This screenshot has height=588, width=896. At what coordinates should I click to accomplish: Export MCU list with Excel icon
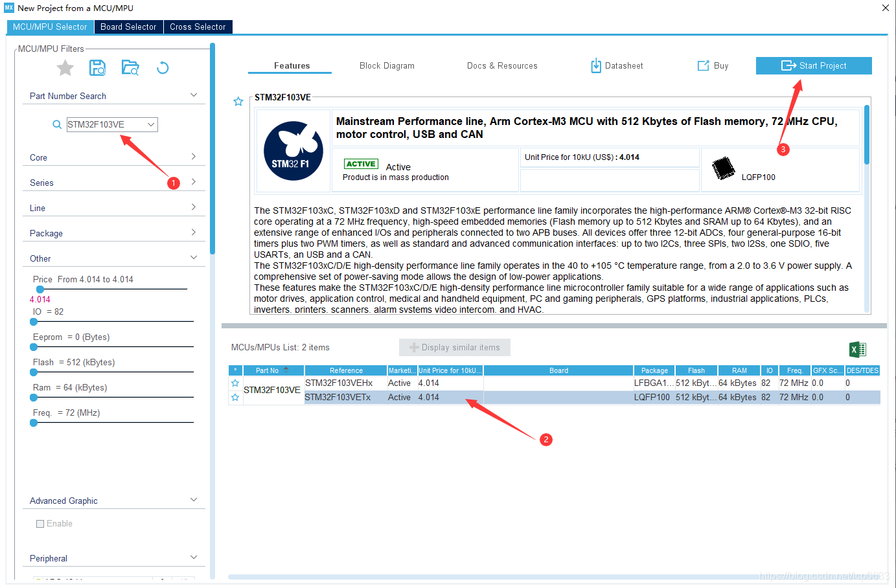point(858,350)
